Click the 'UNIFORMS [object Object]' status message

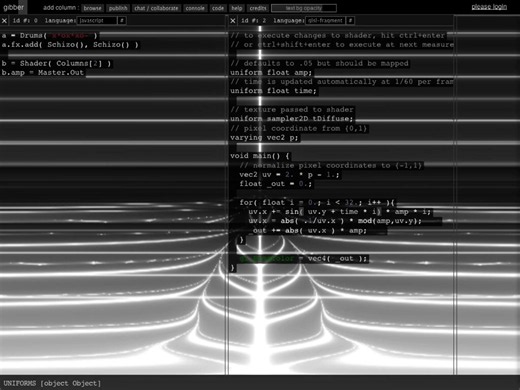pos(52,383)
